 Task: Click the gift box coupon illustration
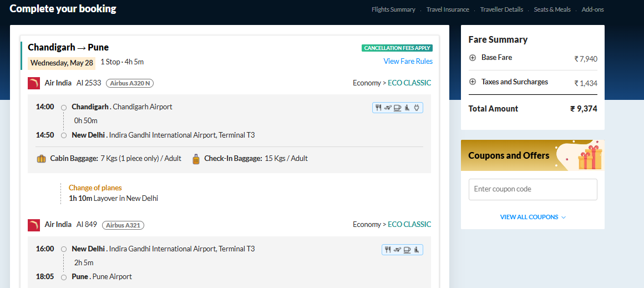point(590,158)
